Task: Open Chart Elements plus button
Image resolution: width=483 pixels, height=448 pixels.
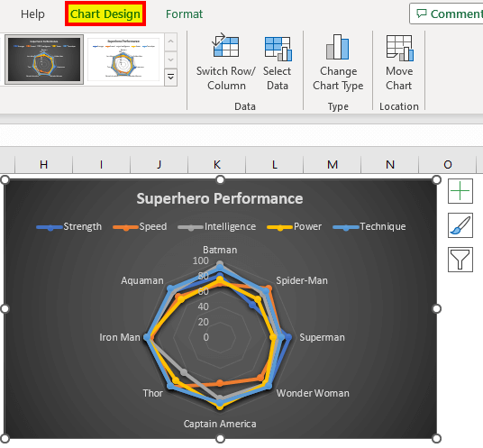Action: point(460,191)
